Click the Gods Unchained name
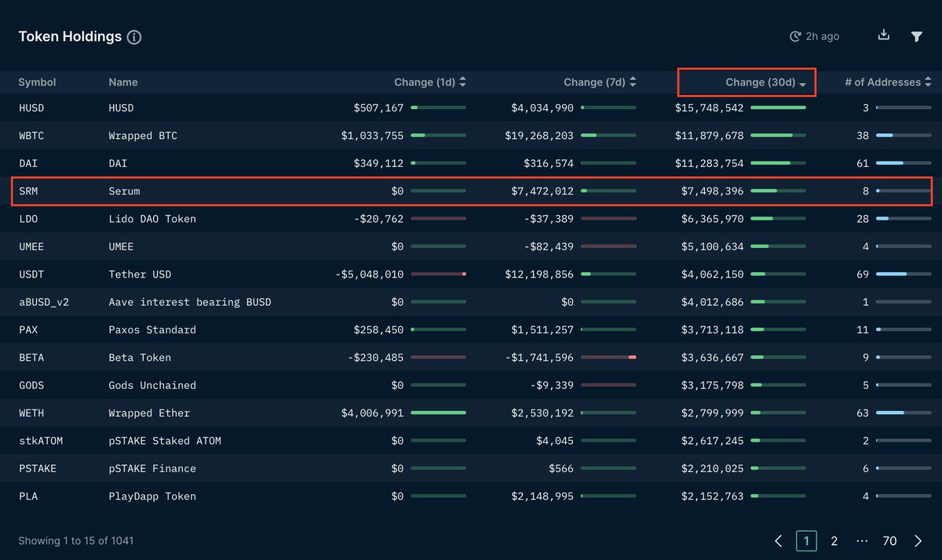The height and width of the screenshot is (560, 942). [152, 386]
